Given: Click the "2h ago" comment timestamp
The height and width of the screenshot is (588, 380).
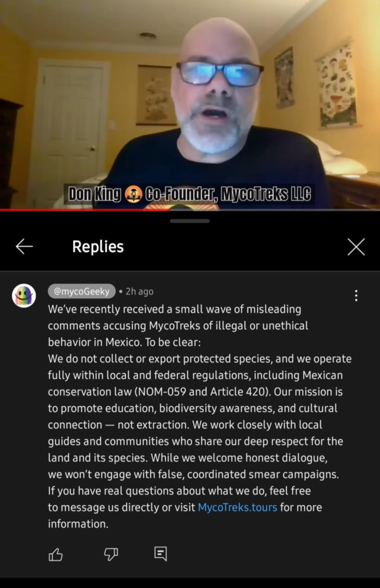Looking at the screenshot, I should coord(139,292).
